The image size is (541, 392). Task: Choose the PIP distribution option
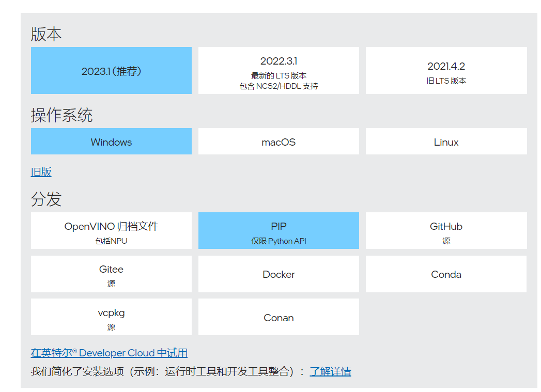pos(279,231)
